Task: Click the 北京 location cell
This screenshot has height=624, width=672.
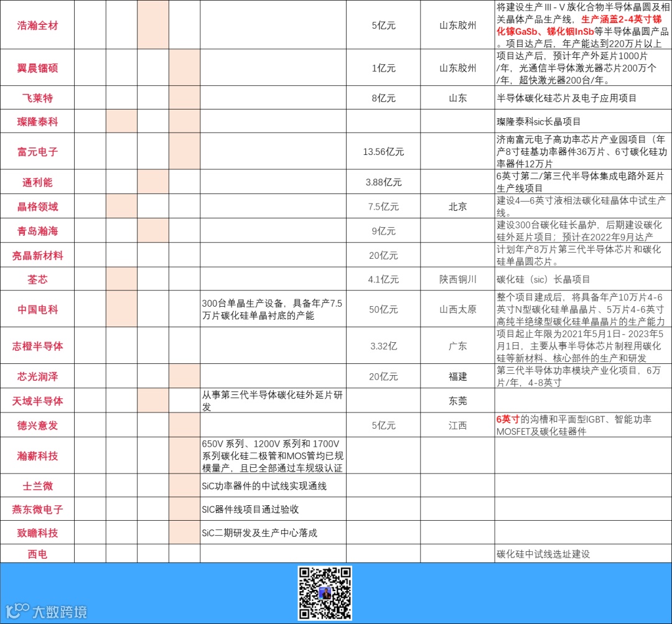Action: [457, 207]
